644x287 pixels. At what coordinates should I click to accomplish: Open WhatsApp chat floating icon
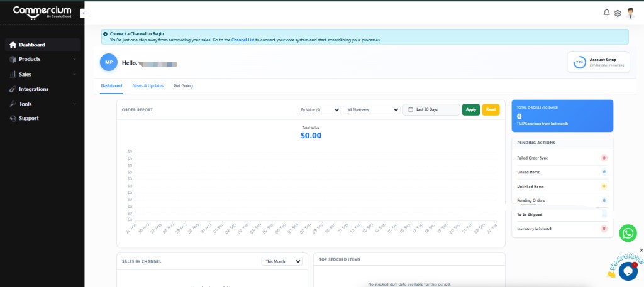tap(628, 233)
